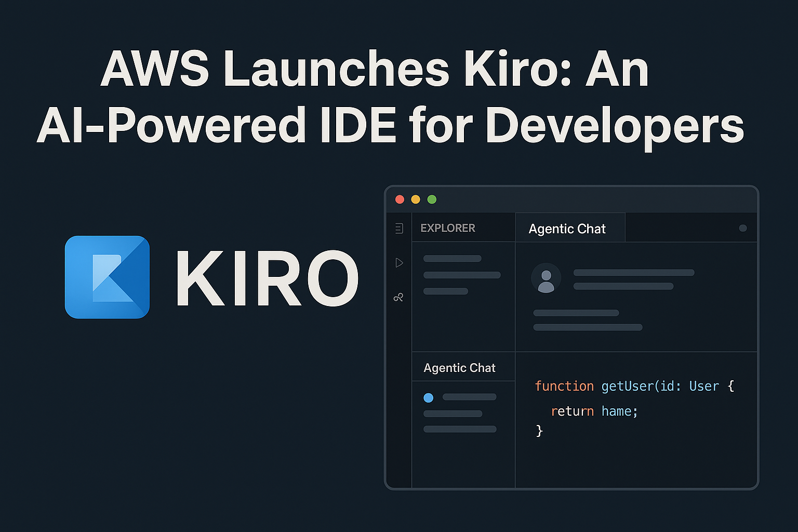Viewport: 798px width, 532px height.
Task: Click the user avatar in the Agentic Chat panel
Action: (x=546, y=278)
